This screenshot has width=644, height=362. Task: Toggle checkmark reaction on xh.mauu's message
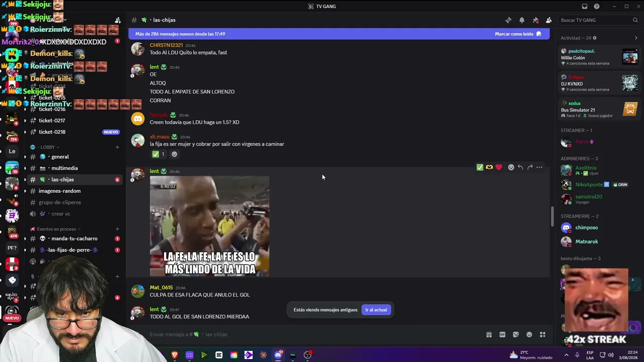[x=158, y=154]
